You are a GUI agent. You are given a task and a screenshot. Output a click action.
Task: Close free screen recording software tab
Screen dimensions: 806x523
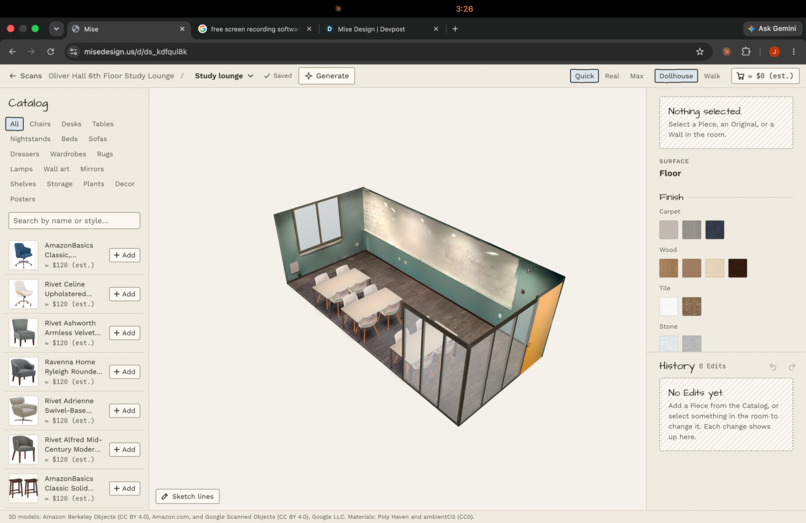309,29
